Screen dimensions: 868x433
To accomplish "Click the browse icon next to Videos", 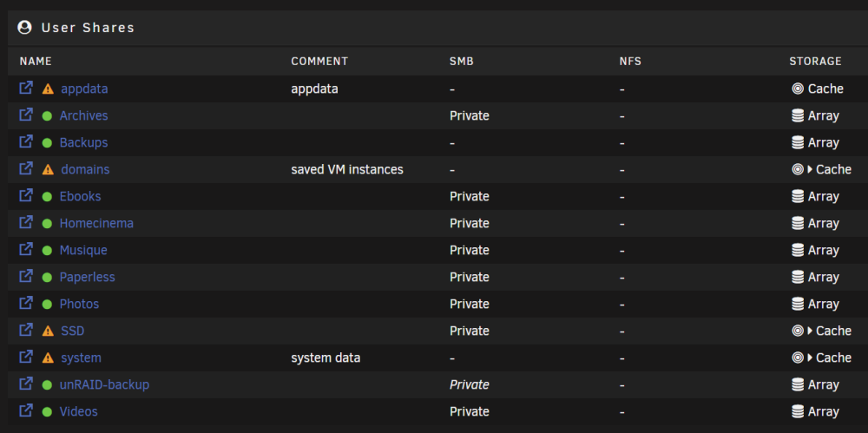I will (x=26, y=410).
